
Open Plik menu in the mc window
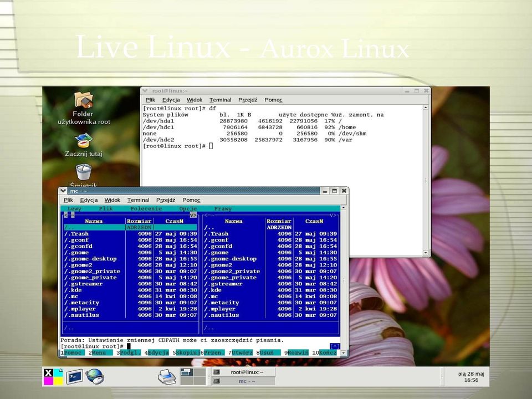[68, 200]
